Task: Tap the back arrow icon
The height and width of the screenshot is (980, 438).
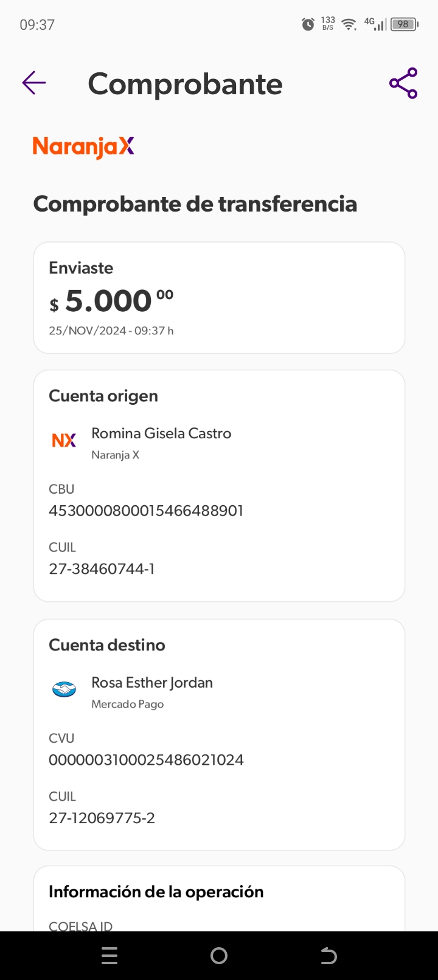Action: pos(34,83)
